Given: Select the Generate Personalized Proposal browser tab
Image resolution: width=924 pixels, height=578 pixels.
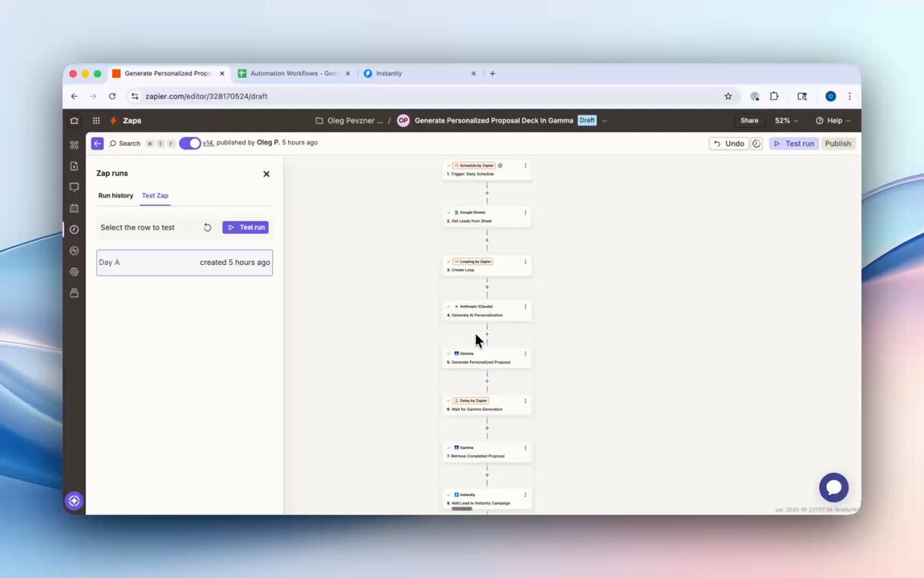Looking at the screenshot, I should (168, 74).
